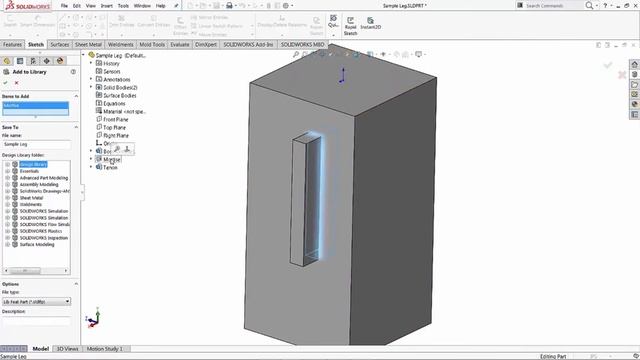This screenshot has height=360, width=640.
Task: Click the Rapid Sketch tool
Action: [x=350, y=26]
